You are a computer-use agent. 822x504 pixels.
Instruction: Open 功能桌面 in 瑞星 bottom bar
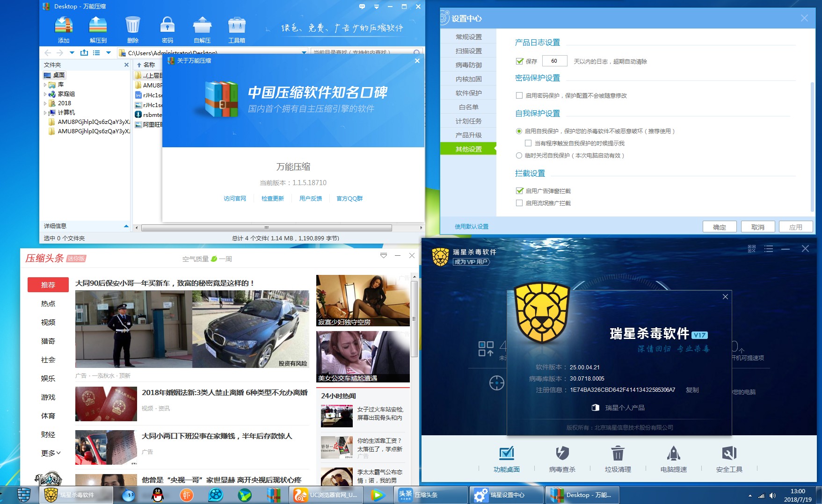[507, 459]
